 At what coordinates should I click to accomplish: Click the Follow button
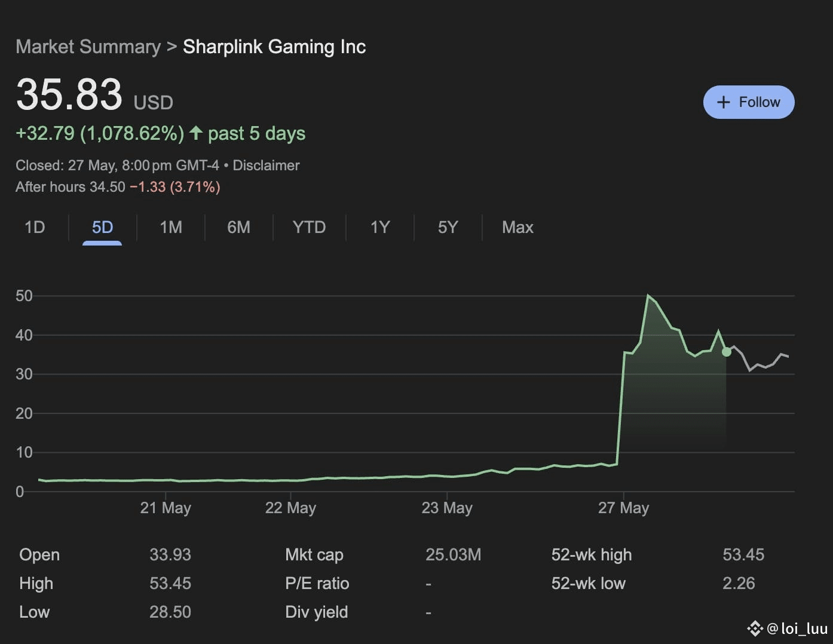pos(749,102)
